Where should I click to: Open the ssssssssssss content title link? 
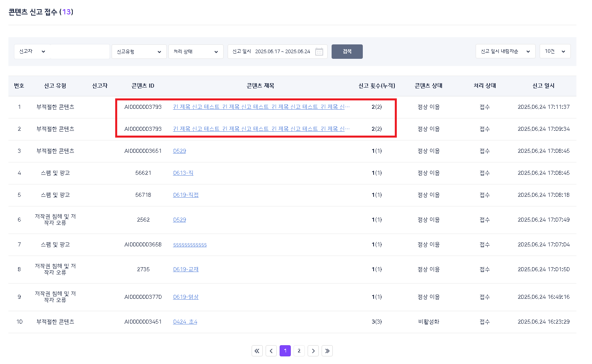point(190,244)
